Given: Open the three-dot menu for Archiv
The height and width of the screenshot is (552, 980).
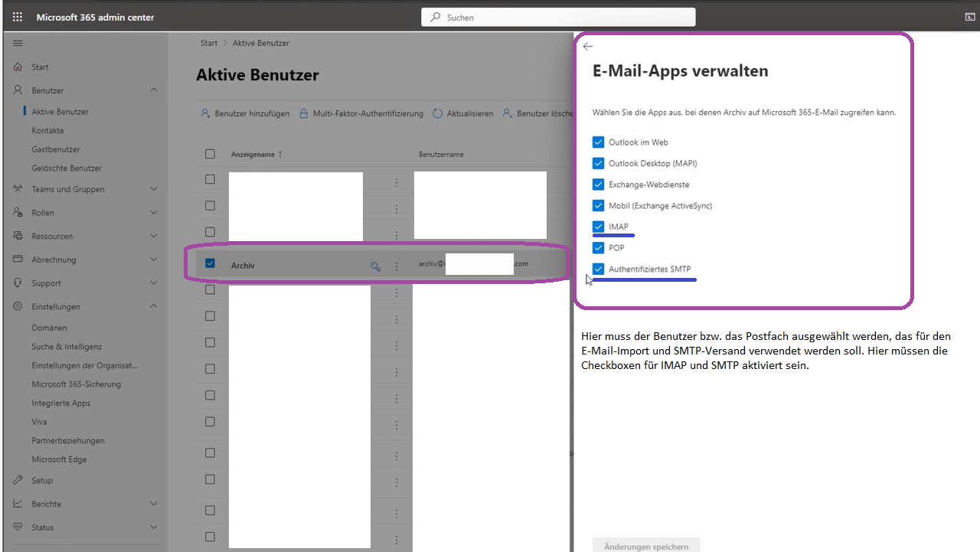Looking at the screenshot, I should pyautogui.click(x=397, y=266).
